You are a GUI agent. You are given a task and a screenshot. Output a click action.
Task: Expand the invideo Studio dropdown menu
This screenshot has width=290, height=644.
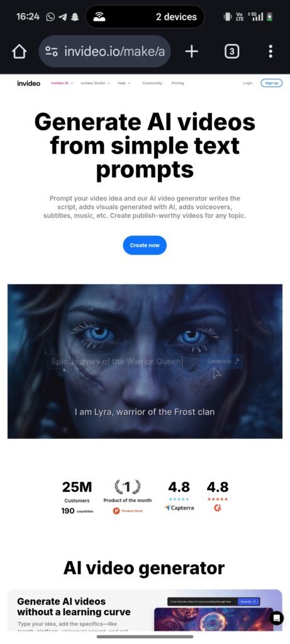click(95, 83)
